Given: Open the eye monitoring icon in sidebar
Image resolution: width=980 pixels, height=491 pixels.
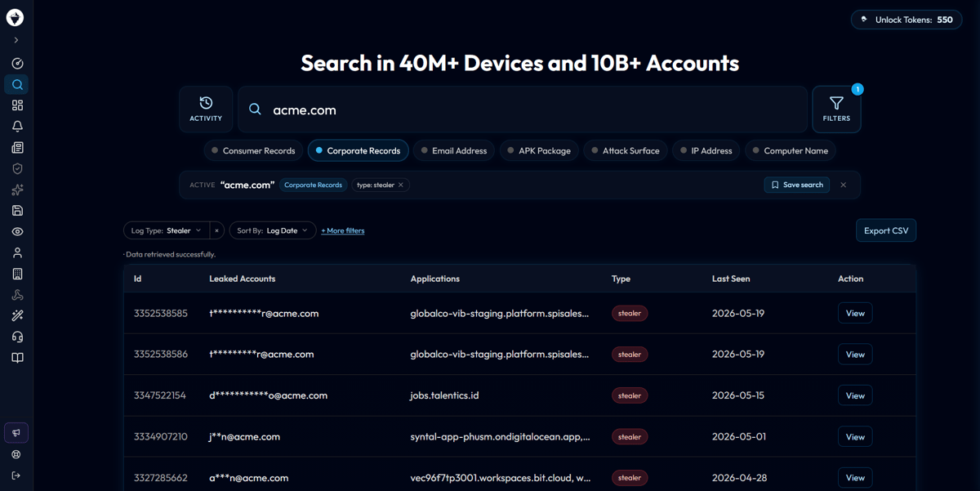Looking at the screenshot, I should [17, 232].
